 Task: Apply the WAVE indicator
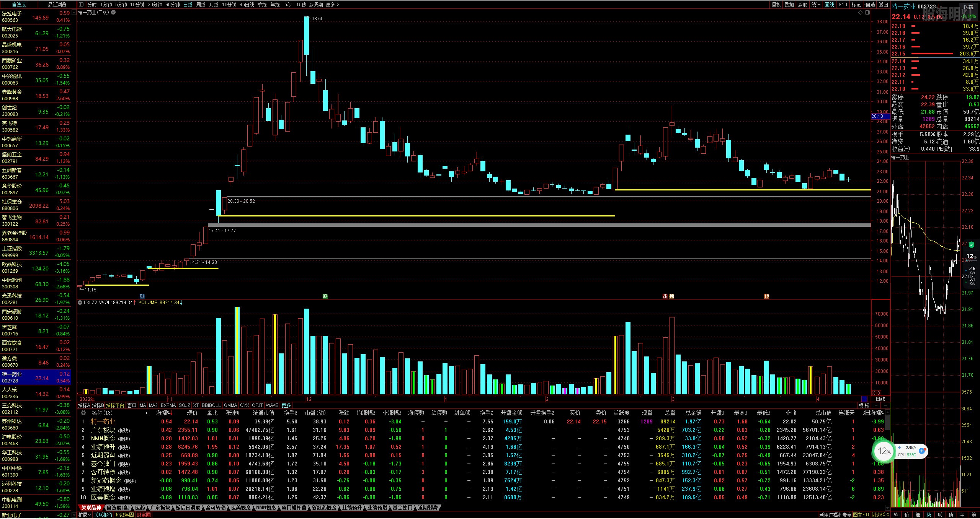(272, 405)
